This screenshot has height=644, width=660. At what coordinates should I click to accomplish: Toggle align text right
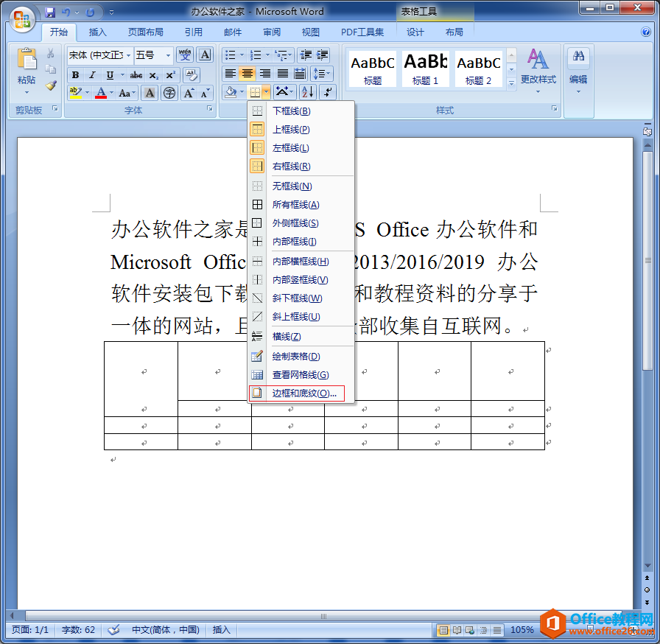[x=264, y=74]
